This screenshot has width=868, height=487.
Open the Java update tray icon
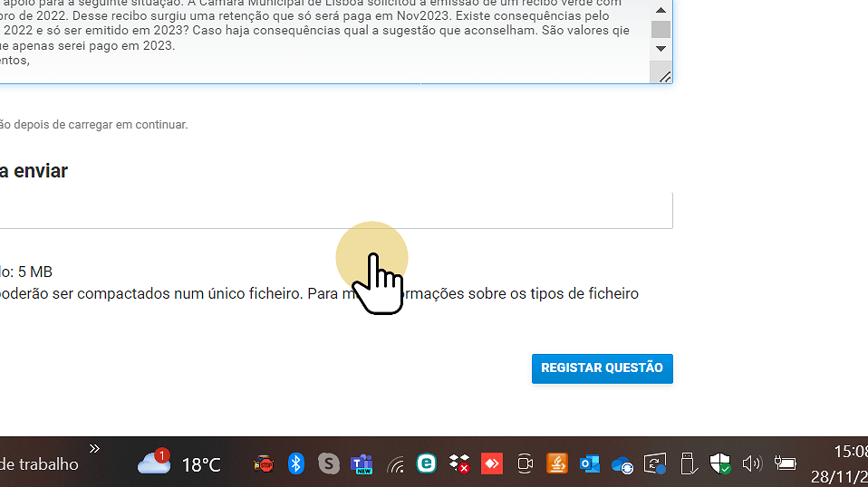click(x=557, y=463)
